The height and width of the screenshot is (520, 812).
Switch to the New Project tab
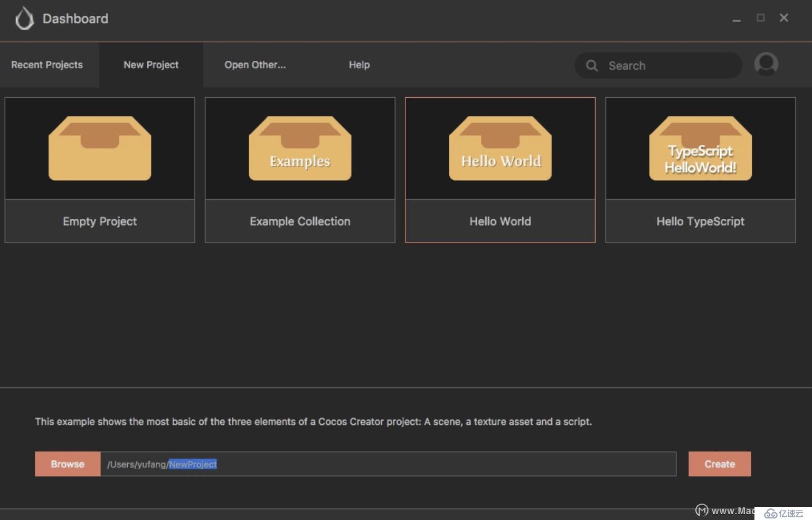click(151, 65)
